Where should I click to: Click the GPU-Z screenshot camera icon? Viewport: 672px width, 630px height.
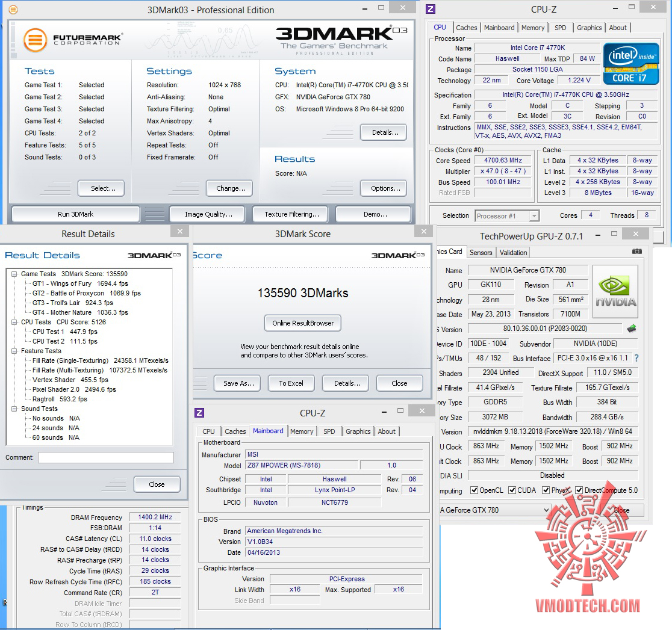coord(637,252)
